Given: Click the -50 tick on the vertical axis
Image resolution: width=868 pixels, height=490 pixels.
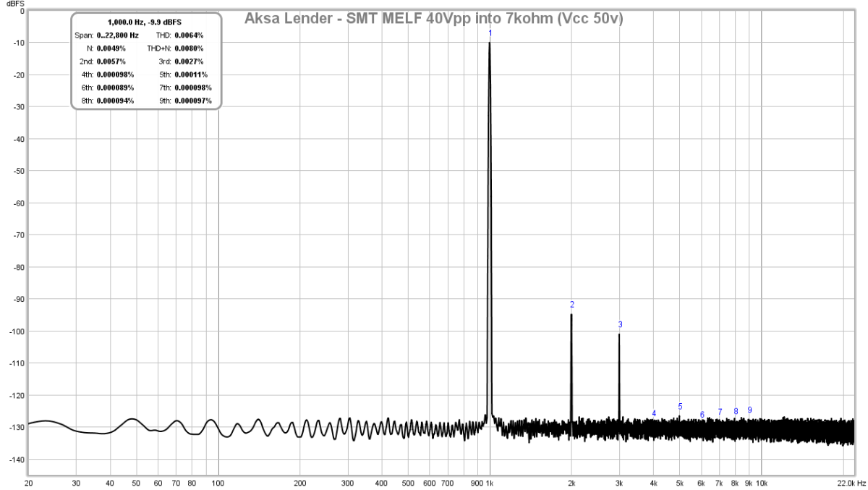Looking at the screenshot, I should click(x=18, y=171).
